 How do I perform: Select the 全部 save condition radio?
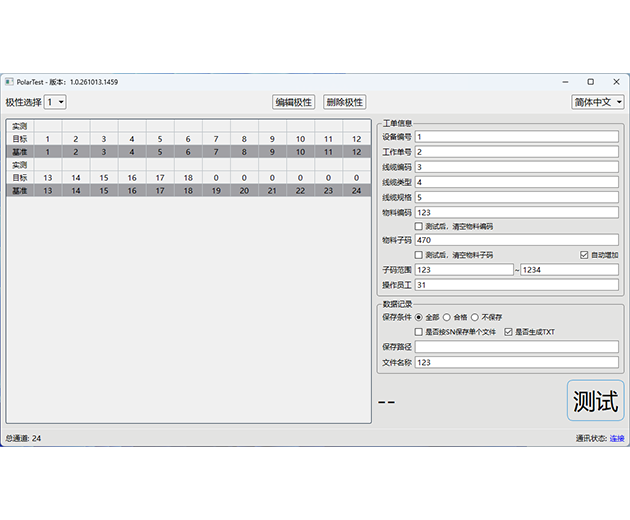[419, 317]
